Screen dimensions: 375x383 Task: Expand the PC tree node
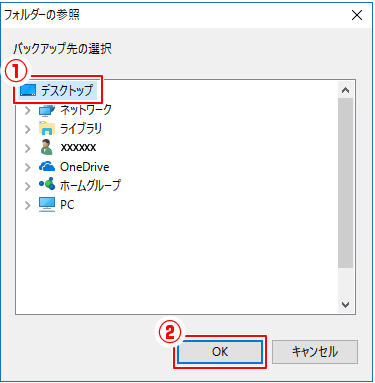point(28,205)
